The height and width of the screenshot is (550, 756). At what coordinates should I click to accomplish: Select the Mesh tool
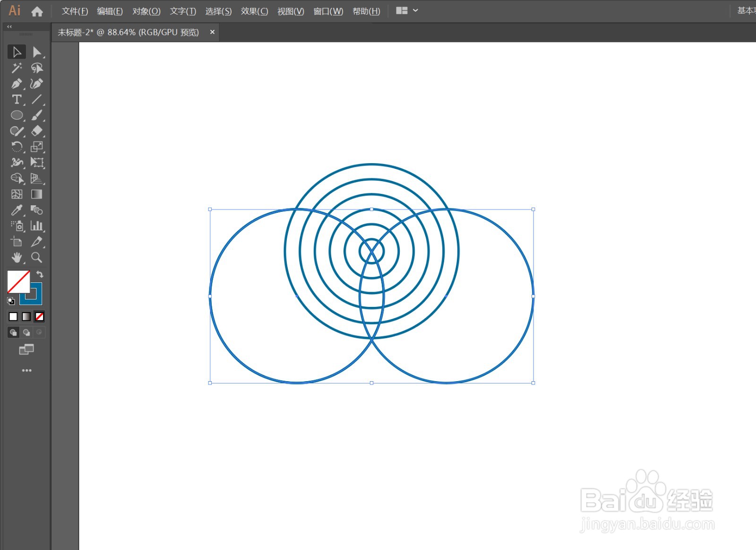(17, 194)
